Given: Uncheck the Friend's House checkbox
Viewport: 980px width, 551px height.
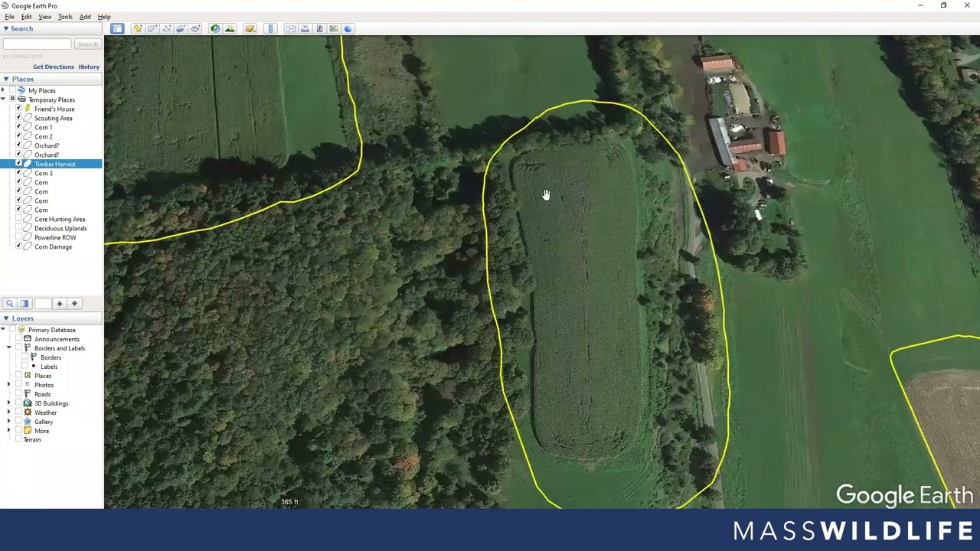Looking at the screenshot, I should (x=19, y=109).
